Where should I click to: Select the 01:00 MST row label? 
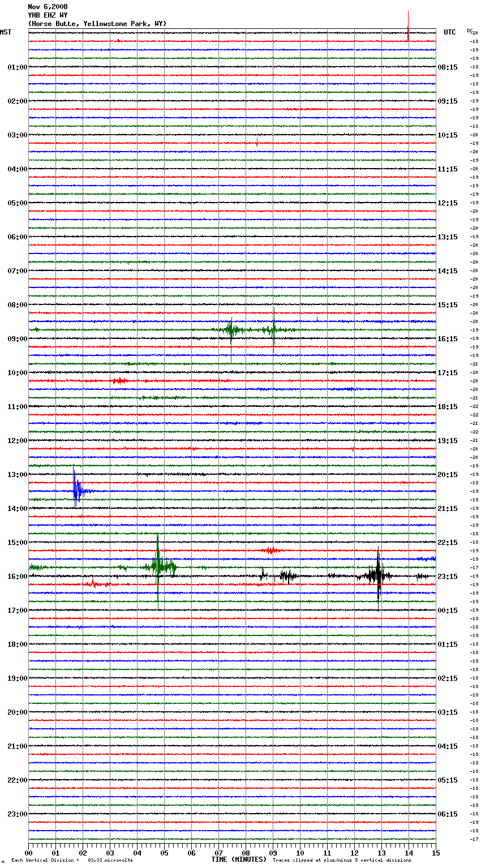[18, 67]
